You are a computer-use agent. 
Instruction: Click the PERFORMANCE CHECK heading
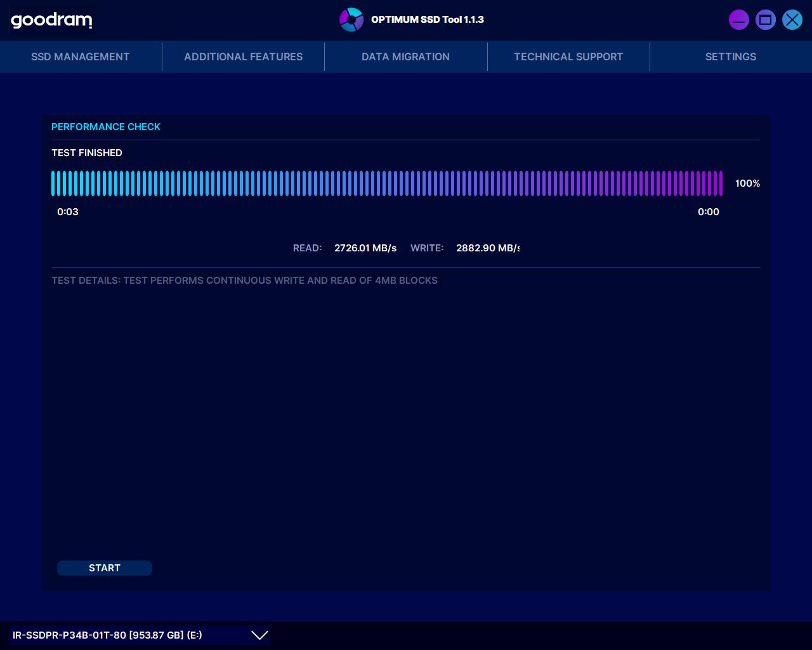click(106, 127)
